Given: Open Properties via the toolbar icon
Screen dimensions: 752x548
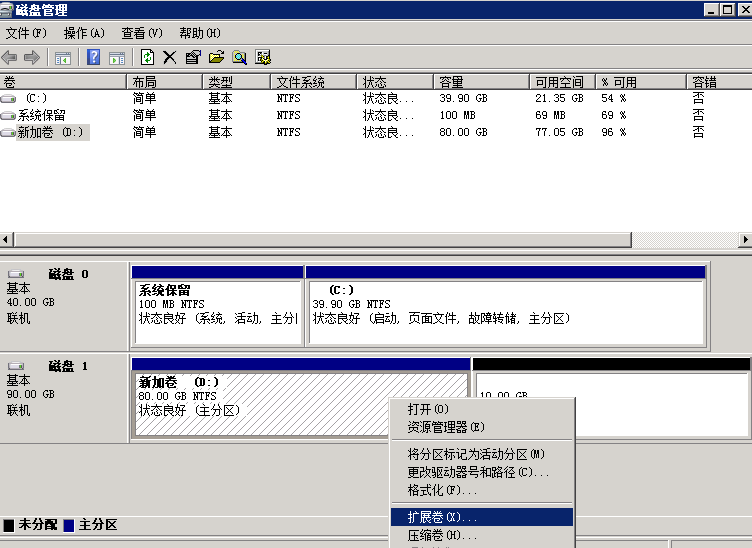Looking at the screenshot, I should [x=193, y=57].
